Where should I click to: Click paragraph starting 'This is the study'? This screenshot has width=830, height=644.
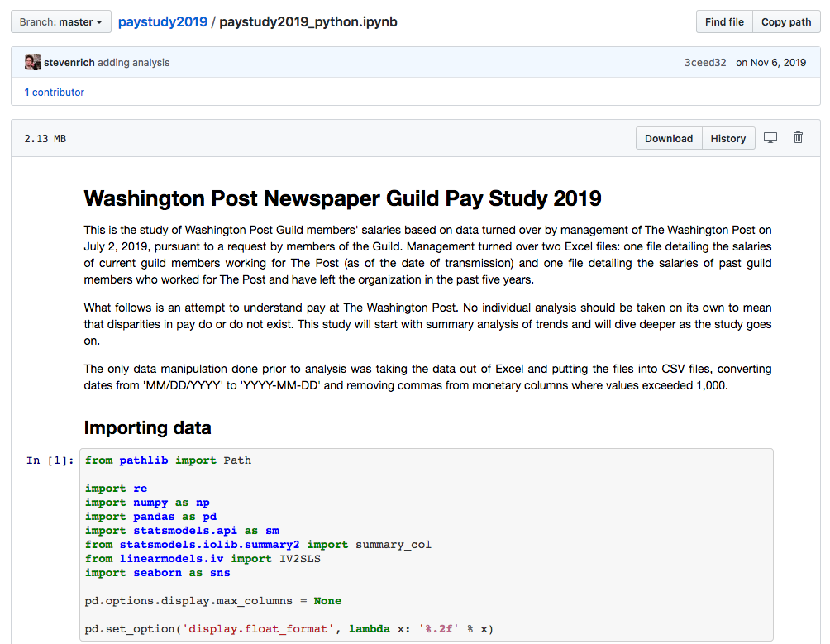pyautogui.click(x=427, y=255)
